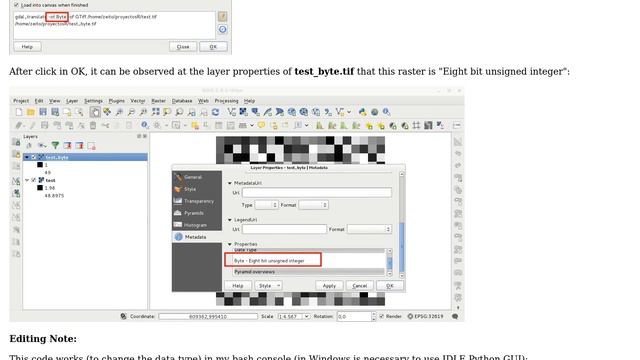Open the Scale dropdown in status bar
Viewport: 640px width, 360px height.
click(306, 316)
